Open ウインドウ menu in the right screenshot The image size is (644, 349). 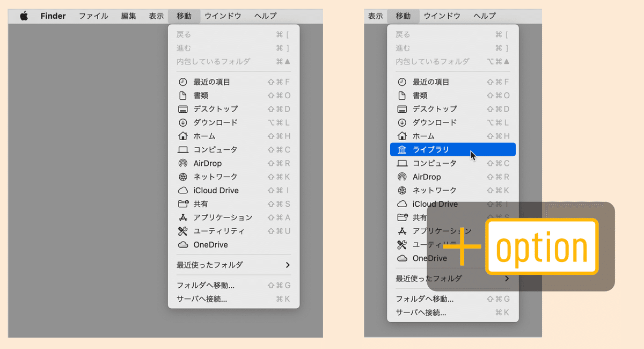[x=442, y=16]
